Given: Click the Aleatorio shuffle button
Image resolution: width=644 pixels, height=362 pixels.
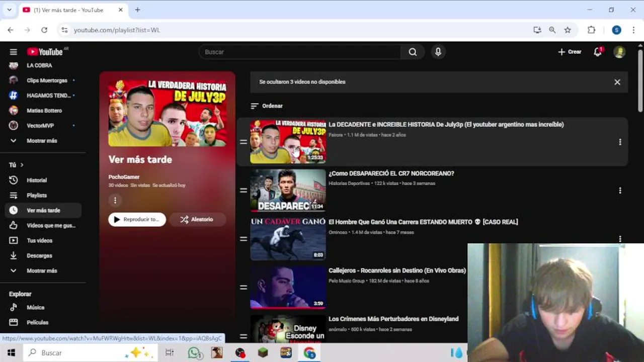Looking at the screenshot, I should coord(197,219).
